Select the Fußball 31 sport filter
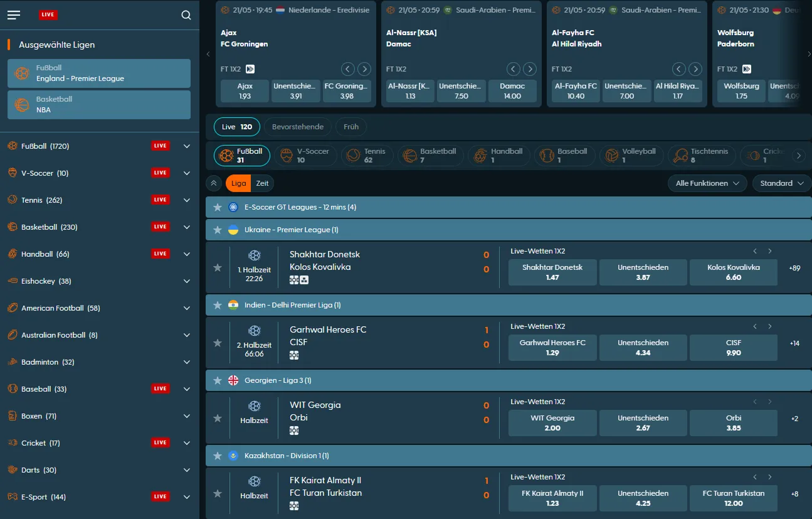 [x=242, y=156]
